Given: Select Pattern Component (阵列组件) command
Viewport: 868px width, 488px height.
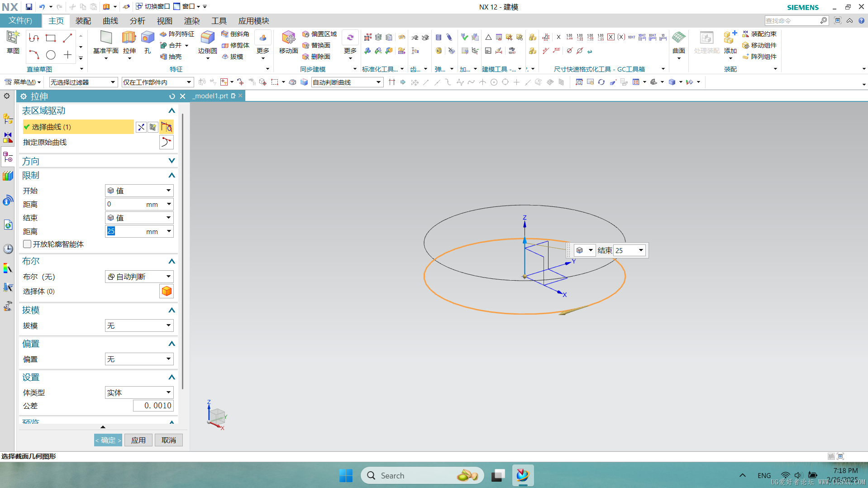Looking at the screenshot, I should click(x=759, y=57).
